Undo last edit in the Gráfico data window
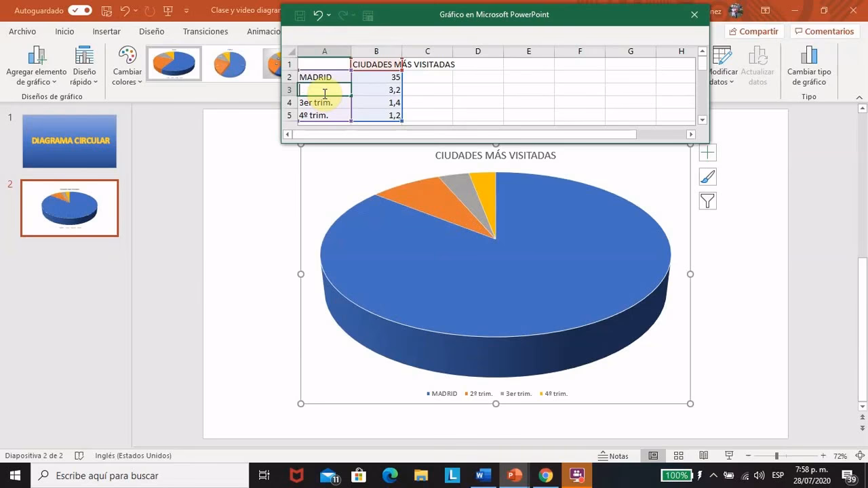 pyautogui.click(x=317, y=14)
